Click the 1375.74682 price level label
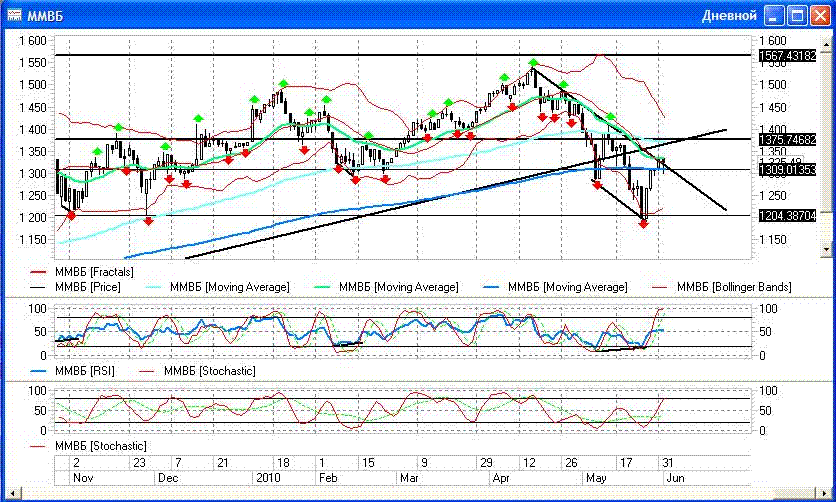 [787, 140]
